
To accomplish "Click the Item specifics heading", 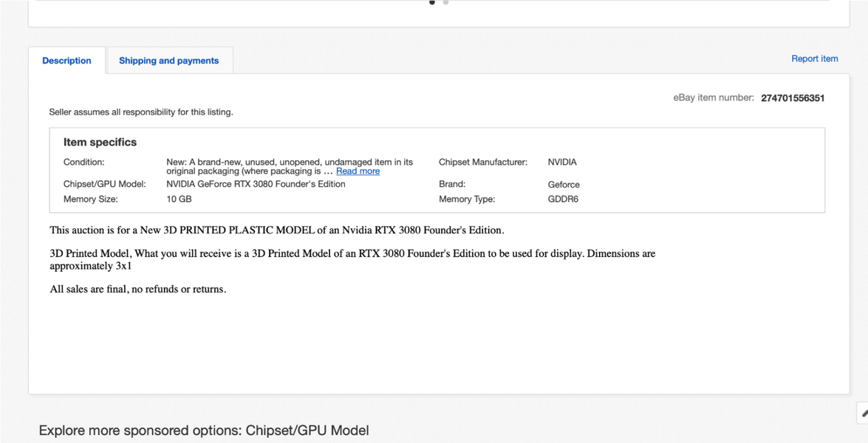I will tap(100, 142).
